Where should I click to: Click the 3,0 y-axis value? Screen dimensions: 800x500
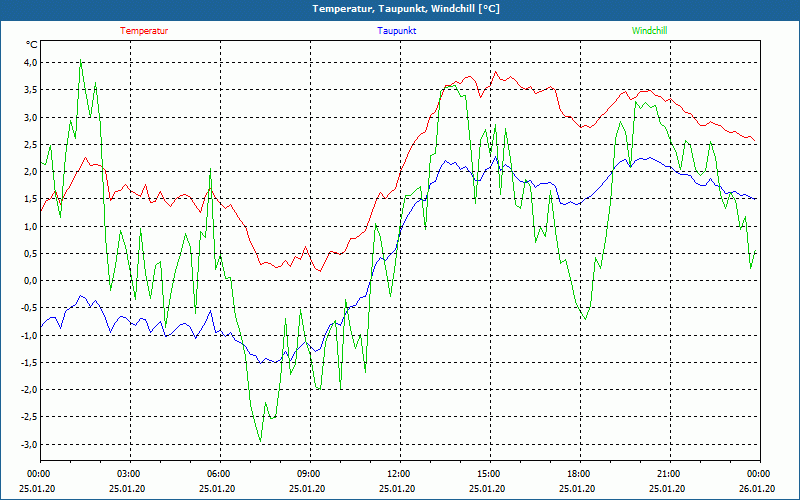click(x=31, y=117)
